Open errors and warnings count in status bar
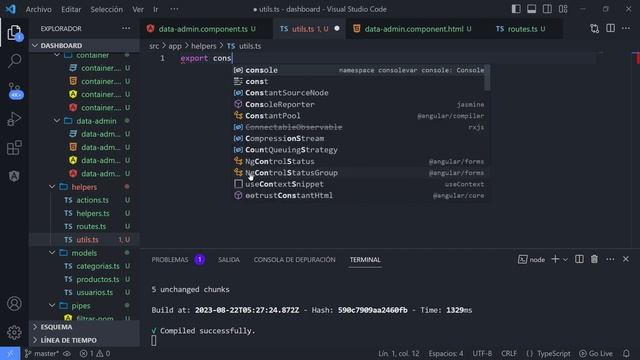Screen dimensions: 640x360 coord(95,353)
